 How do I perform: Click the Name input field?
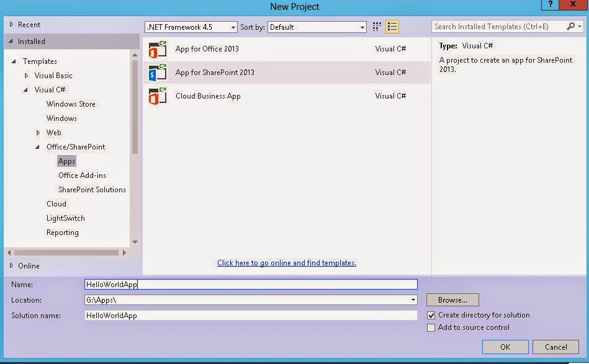(251, 285)
